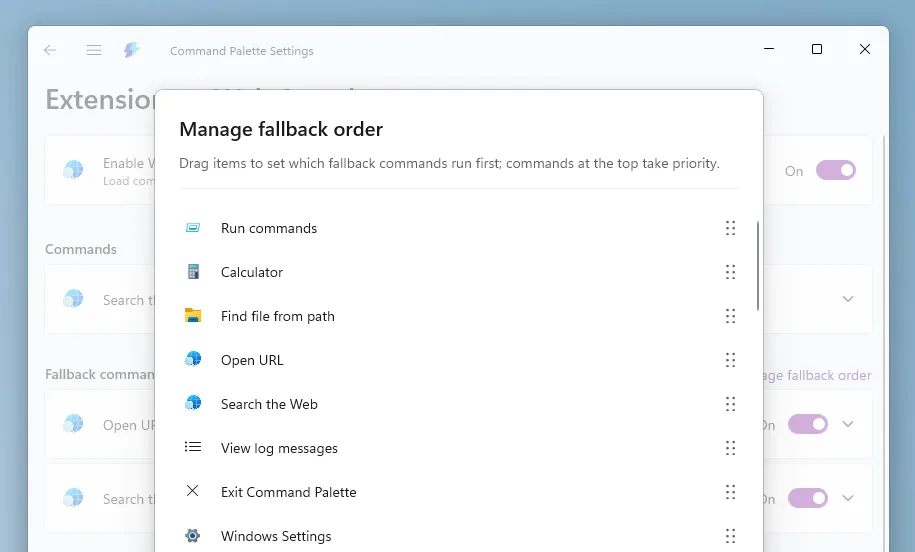This screenshot has height=552, width=915.
Task: Expand the Open URL fallback row chevron
Action: coord(848,425)
